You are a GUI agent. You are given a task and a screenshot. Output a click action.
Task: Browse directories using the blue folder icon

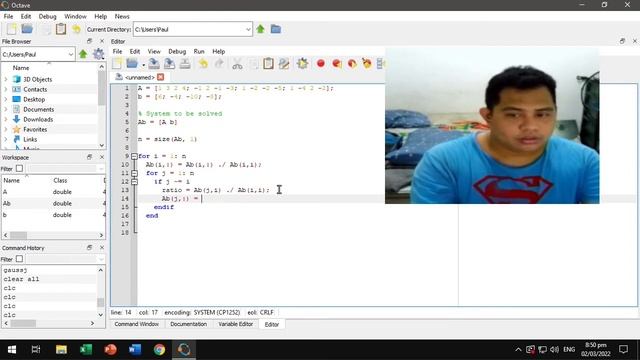point(276,29)
